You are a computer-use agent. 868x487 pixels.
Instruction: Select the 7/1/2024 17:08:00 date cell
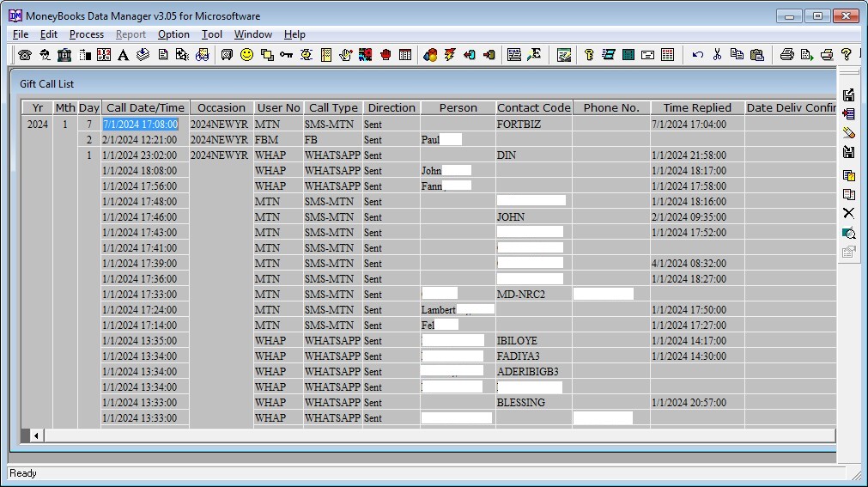[140, 125]
